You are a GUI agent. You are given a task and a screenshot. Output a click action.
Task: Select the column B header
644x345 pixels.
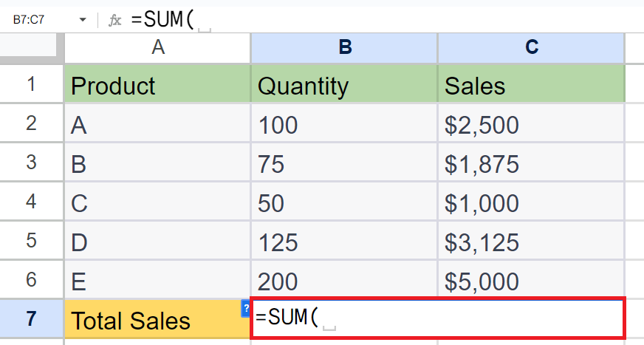(x=345, y=47)
